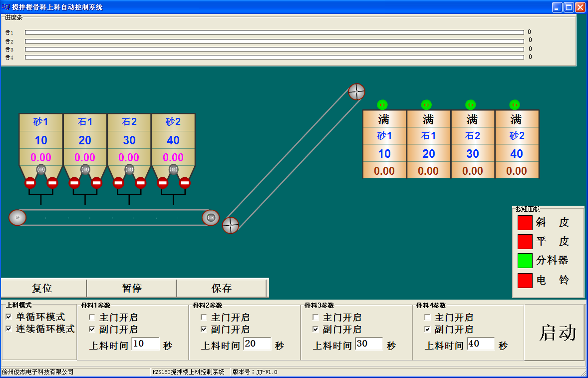This screenshot has height=378, width=588.
Task: Minimize the 搅拌楼骨料上料自动控制系统 window
Action: (557, 7)
